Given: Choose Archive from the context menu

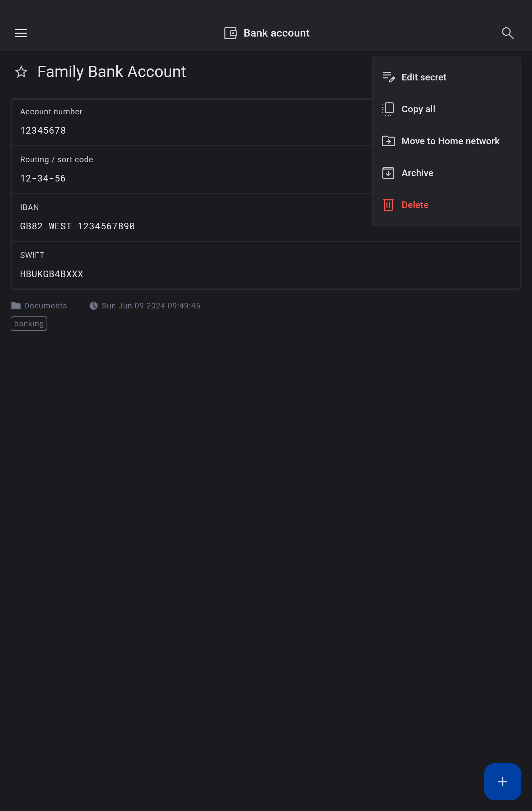Looking at the screenshot, I should [417, 173].
